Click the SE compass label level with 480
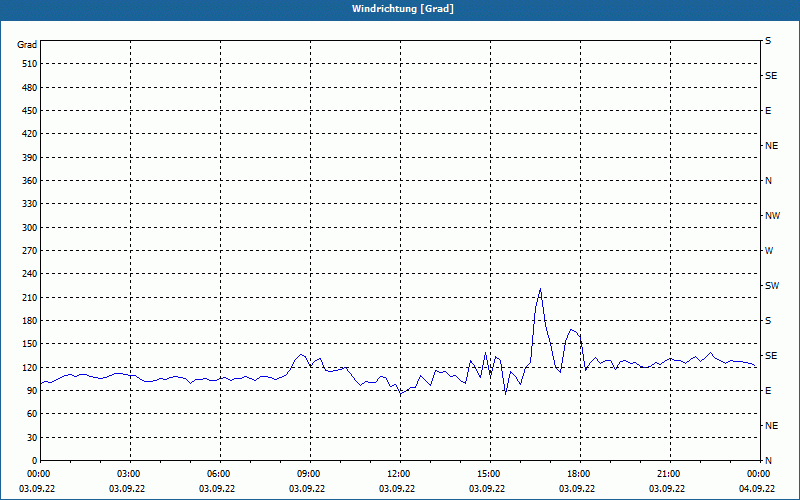800x500 pixels. tap(771, 76)
